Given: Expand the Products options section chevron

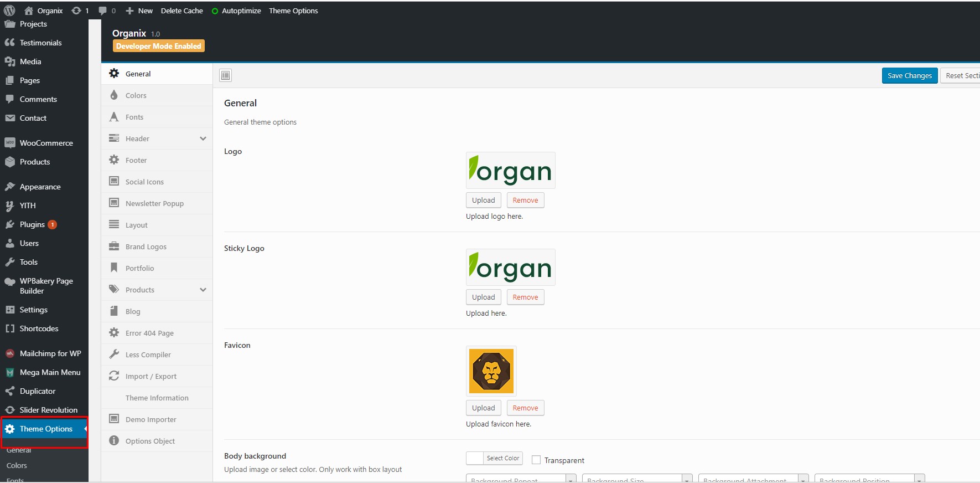Looking at the screenshot, I should [203, 290].
